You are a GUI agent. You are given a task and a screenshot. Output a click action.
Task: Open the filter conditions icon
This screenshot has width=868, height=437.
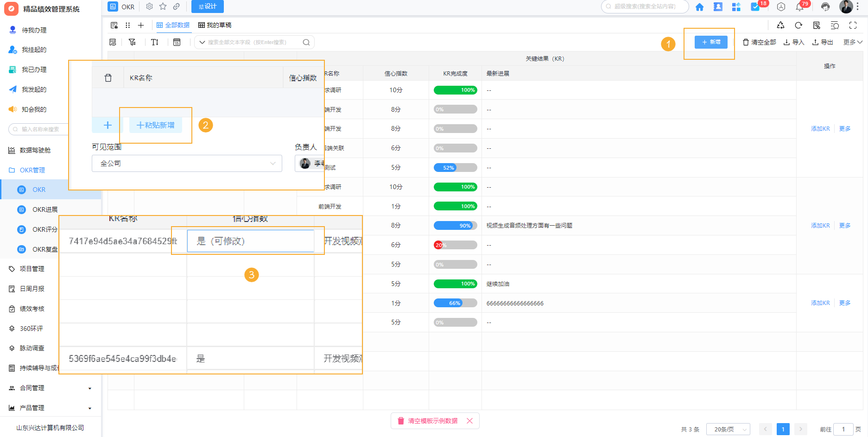(x=132, y=42)
